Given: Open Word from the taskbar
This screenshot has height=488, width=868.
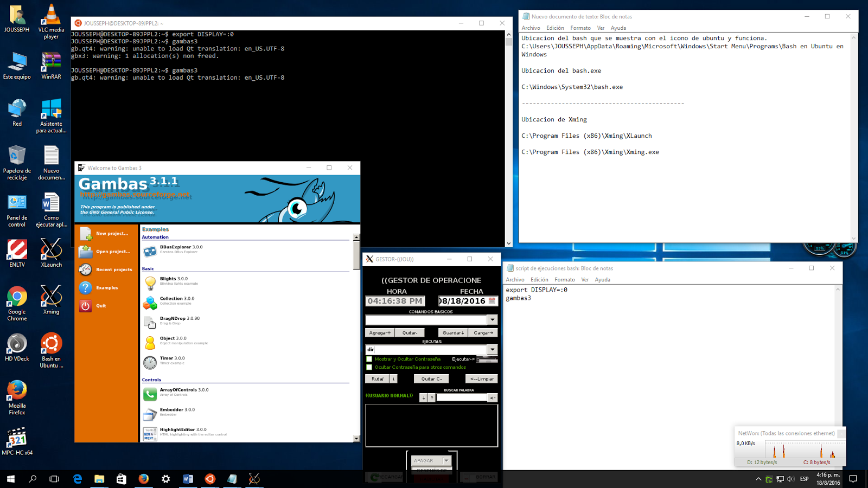Looking at the screenshot, I should click(188, 479).
